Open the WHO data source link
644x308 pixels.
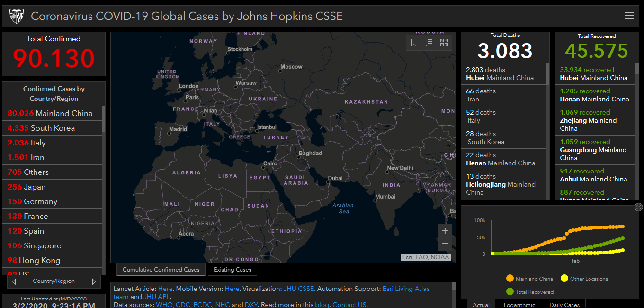[x=164, y=305]
